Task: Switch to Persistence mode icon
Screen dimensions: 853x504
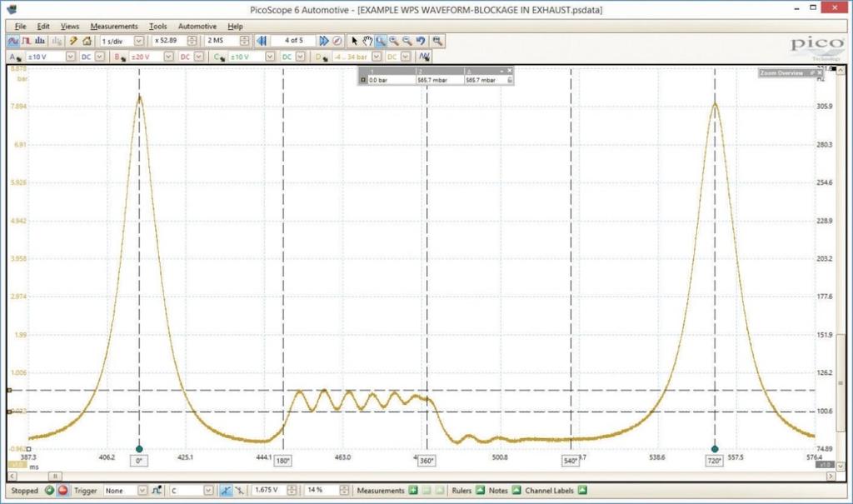Action: pos(26,41)
